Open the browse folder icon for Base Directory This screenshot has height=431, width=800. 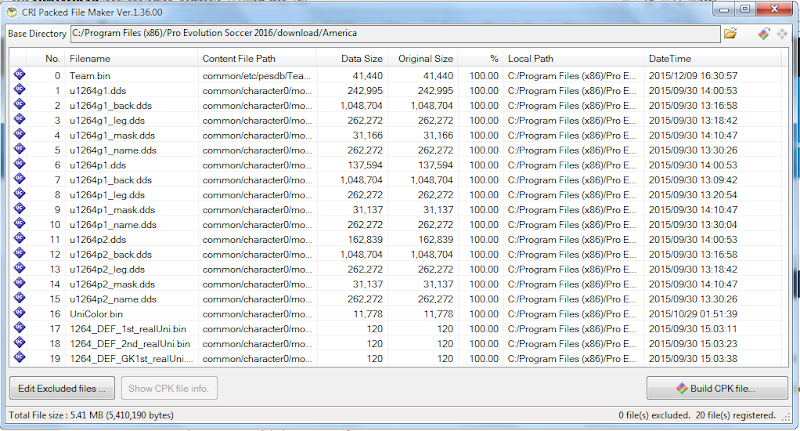coord(731,34)
